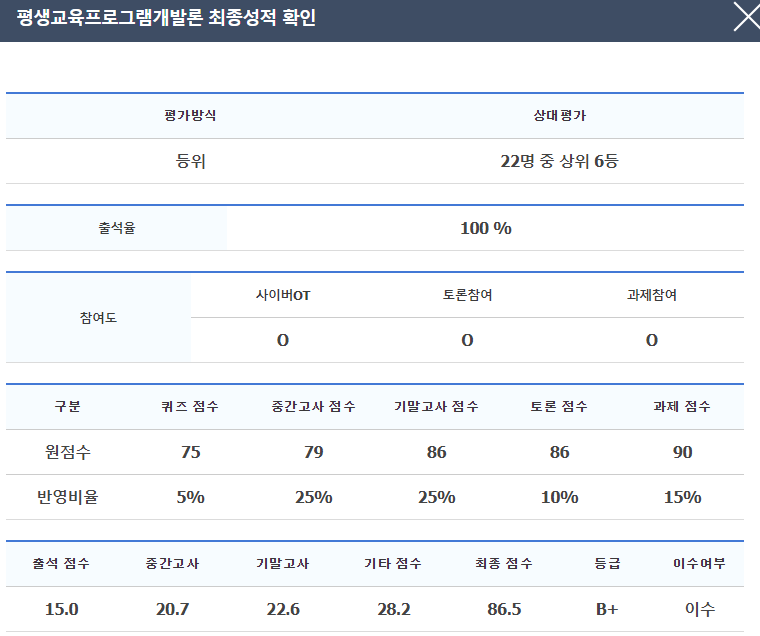Viewport: 760px width, 636px height.
Task: Select the B+ grade value
Action: [x=607, y=609]
